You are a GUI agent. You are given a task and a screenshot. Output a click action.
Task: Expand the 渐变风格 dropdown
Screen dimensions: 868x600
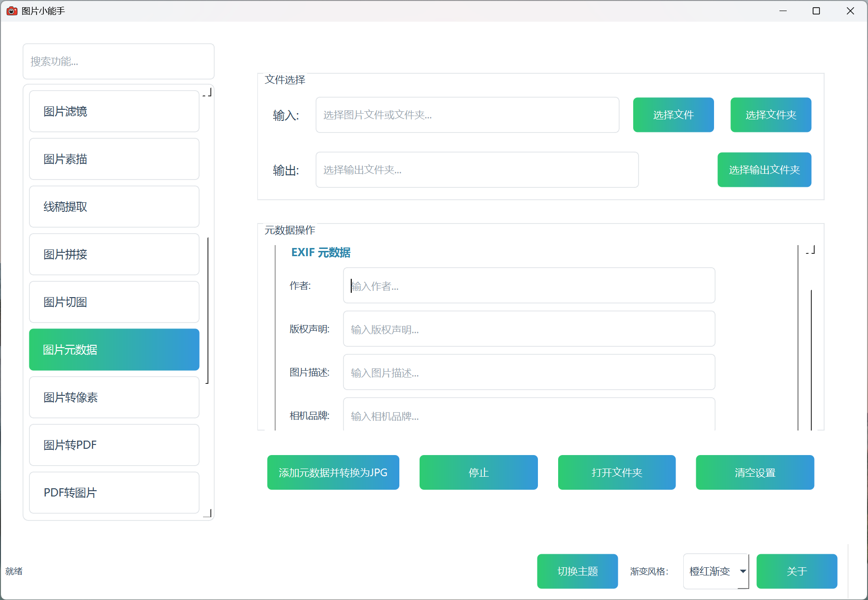click(x=715, y=571)
